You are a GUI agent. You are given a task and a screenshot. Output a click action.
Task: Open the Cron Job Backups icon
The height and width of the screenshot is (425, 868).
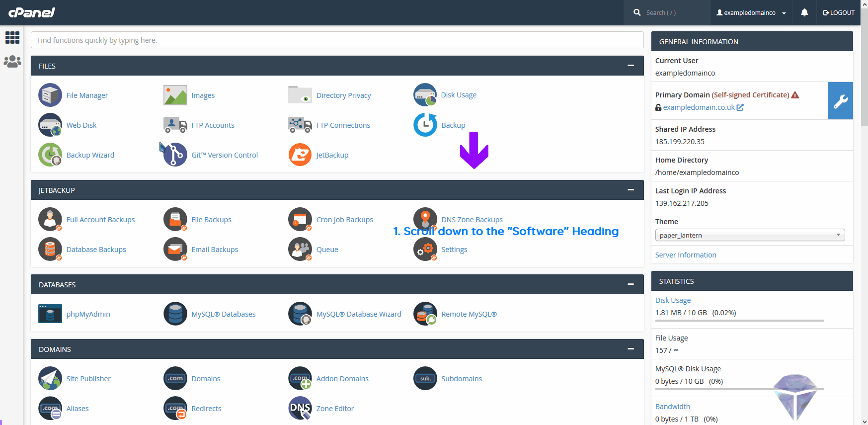click(x=300, y=219)
